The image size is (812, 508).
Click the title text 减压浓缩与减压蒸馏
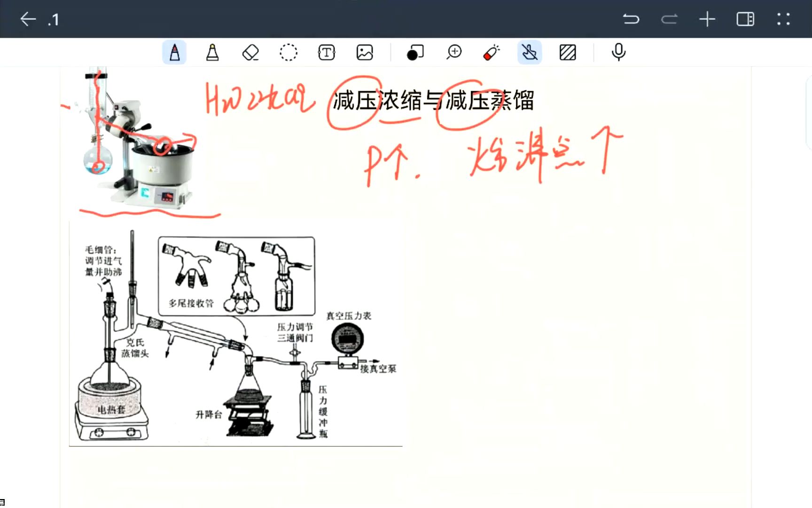(433, 101)
